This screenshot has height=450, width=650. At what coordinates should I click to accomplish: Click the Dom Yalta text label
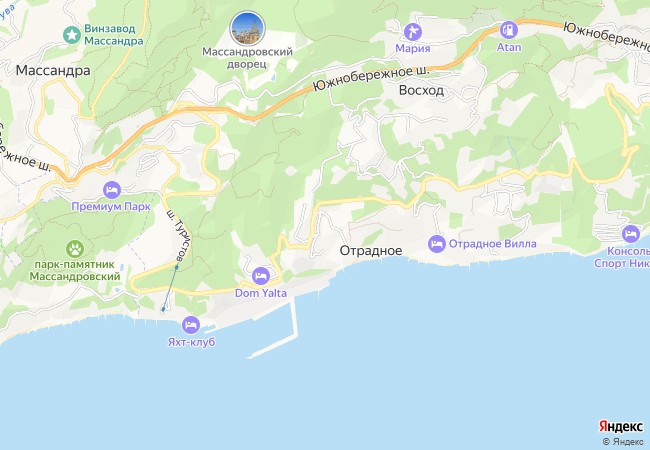[x=261, y=293]
